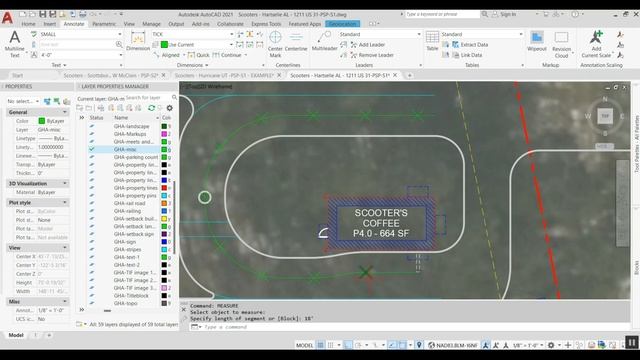Click the Find text magnifier icon

point(119,44)
